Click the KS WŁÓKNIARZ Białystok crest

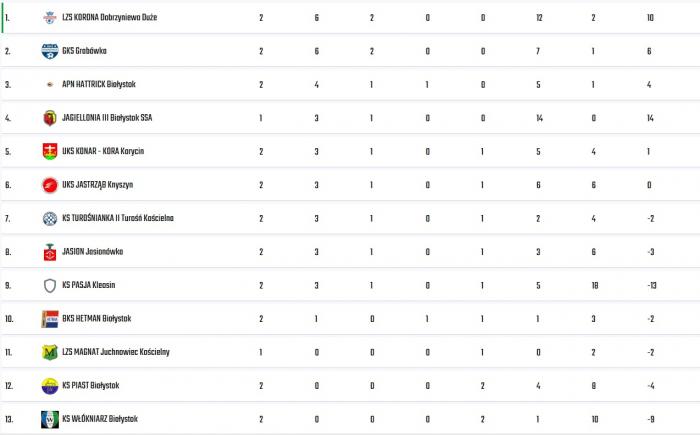tap(50, 419)
